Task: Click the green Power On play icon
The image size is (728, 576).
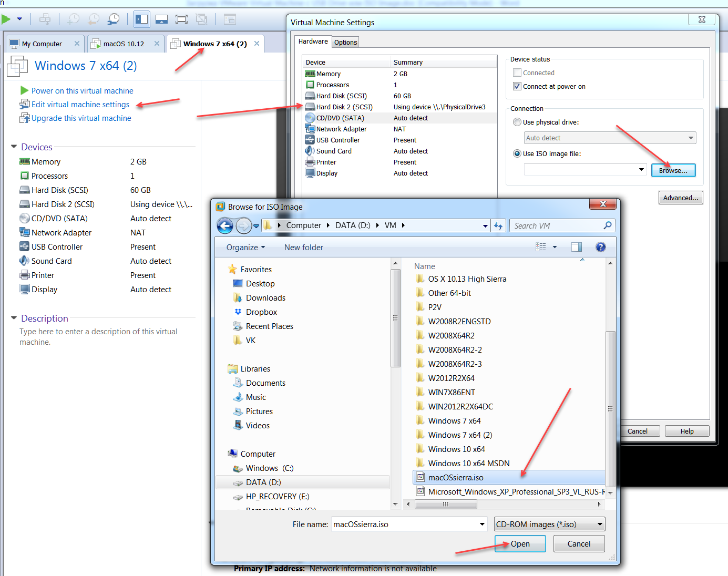Action: click(x=6, y=19)
